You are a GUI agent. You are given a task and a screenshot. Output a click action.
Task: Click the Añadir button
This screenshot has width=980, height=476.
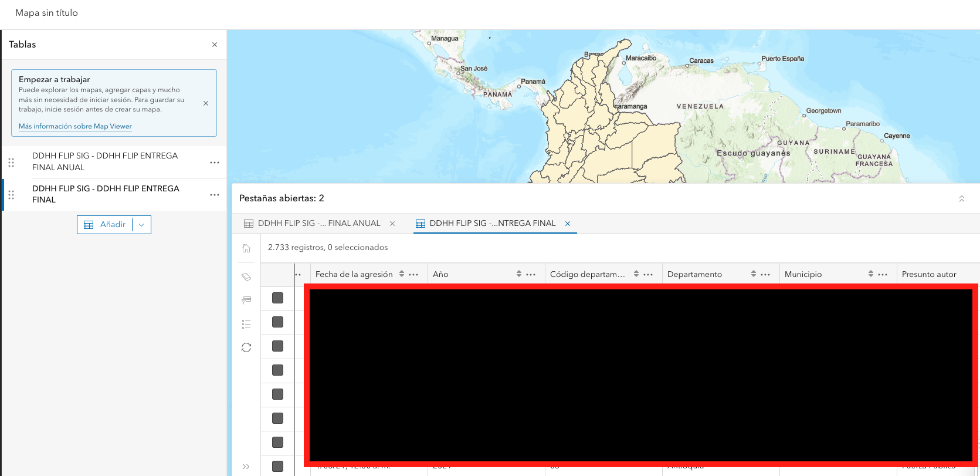point(105,225)
